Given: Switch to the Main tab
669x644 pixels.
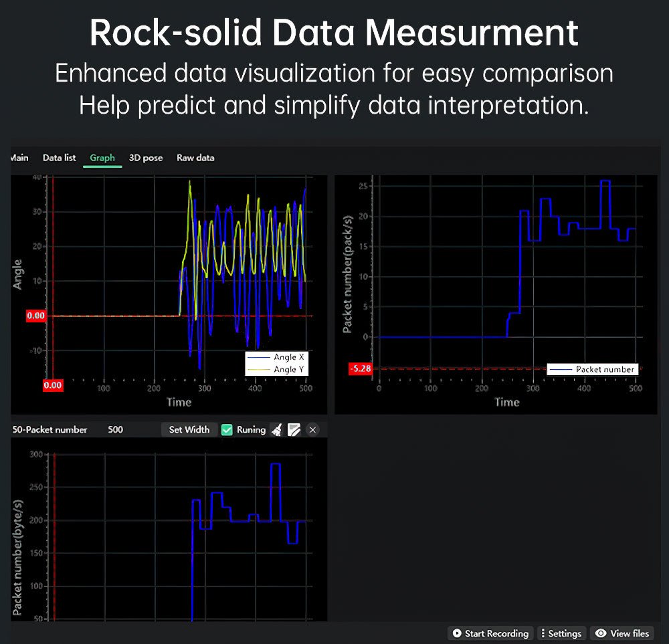Looking at the screenshot, I should [19, 158].
